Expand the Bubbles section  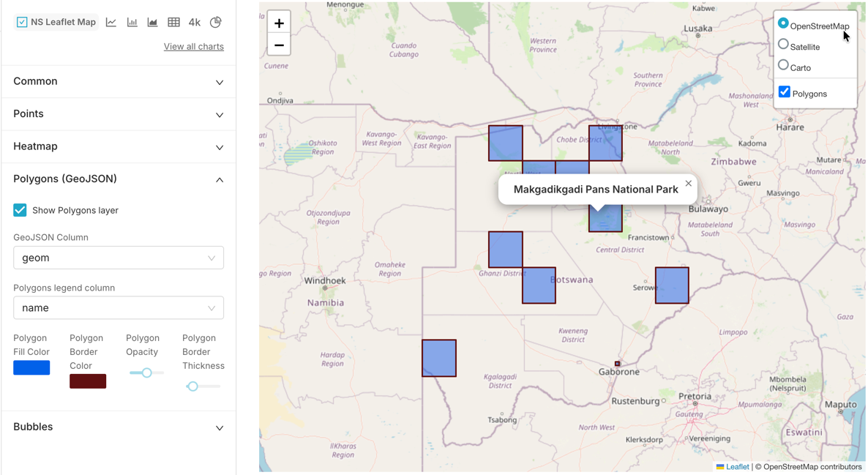pos(119,427)
